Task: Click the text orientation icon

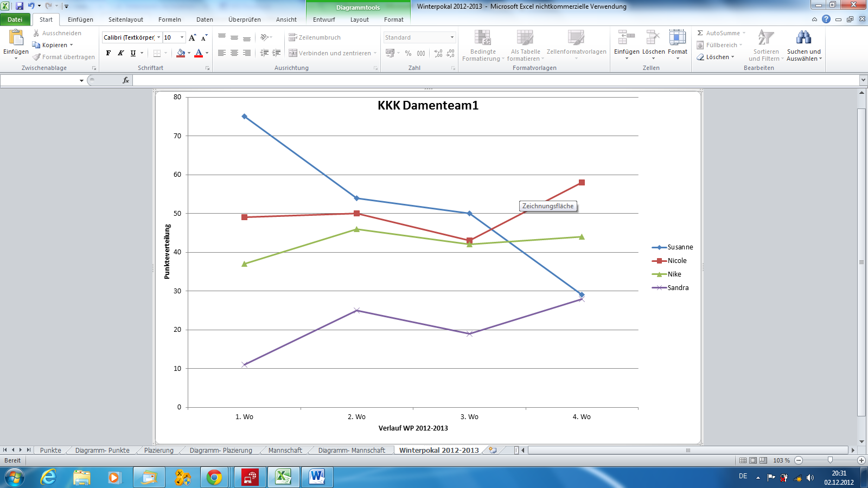Action: pos(264,37)
